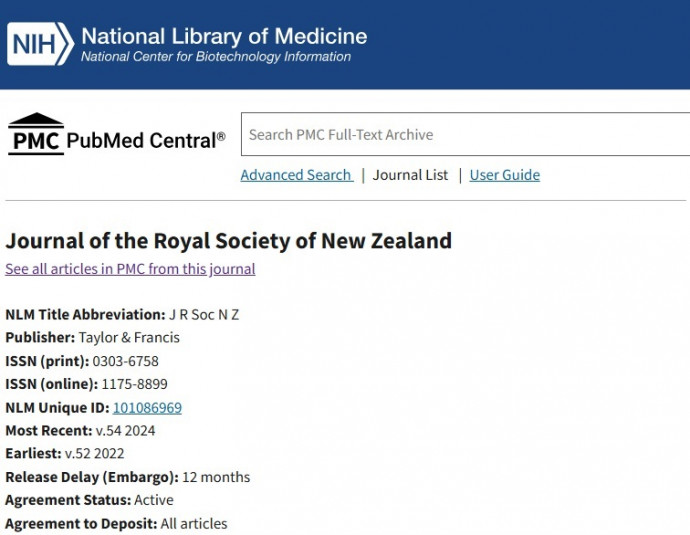See all articles in PMC from this journal
The width and height of the screenshot is (690, 535).
pos(130,269)
